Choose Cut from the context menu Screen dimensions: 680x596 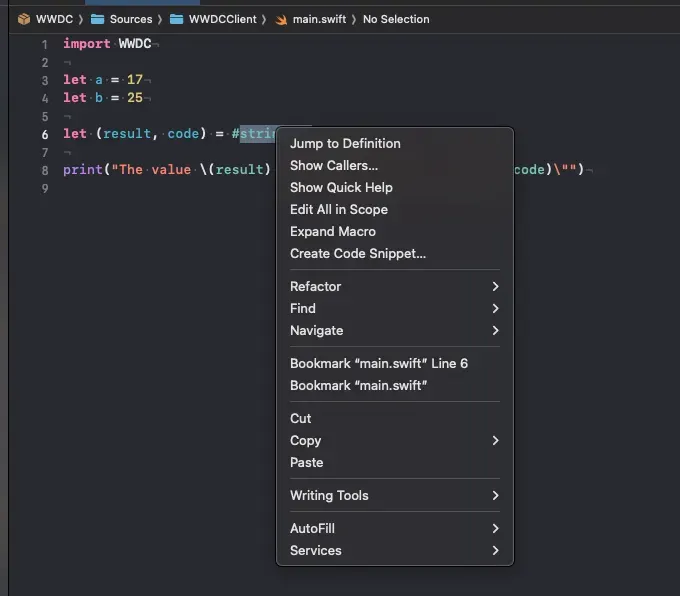tap(301, 418)
